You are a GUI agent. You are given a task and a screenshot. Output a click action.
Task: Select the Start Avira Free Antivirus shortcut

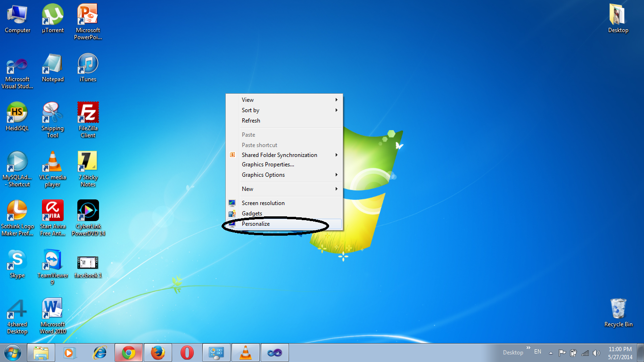click(x=53, y=218)
